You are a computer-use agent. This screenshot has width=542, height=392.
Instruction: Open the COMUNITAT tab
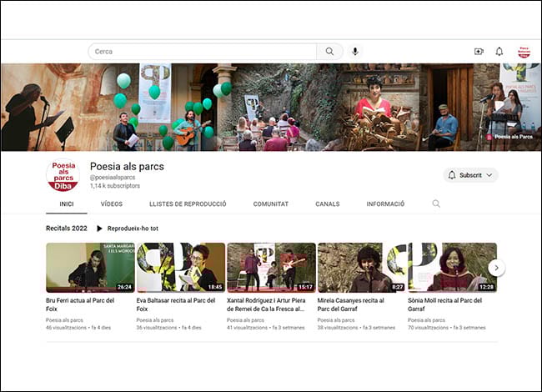(271, 204)
